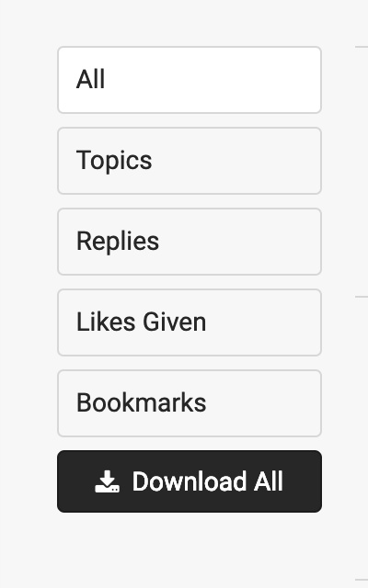The width and height of the screenshot is (368, 588).
Task: View Bookmarks in the activity list
Action: (x=190, y=403)
